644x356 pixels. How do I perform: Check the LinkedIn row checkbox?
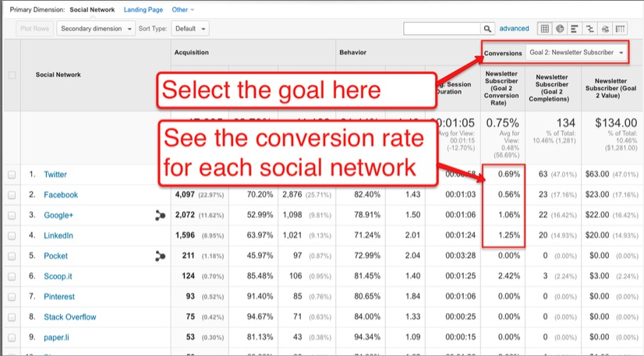[12, 236]
